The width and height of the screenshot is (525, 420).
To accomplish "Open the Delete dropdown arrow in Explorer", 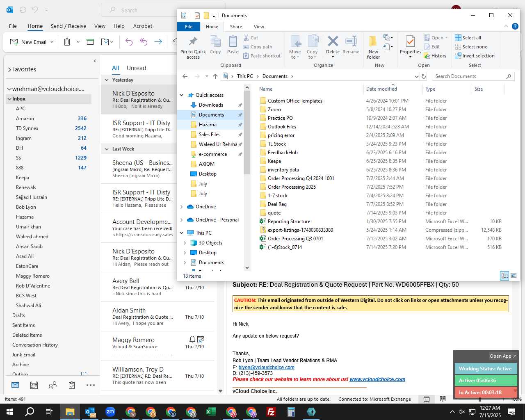I will click(x=333, y=57).
